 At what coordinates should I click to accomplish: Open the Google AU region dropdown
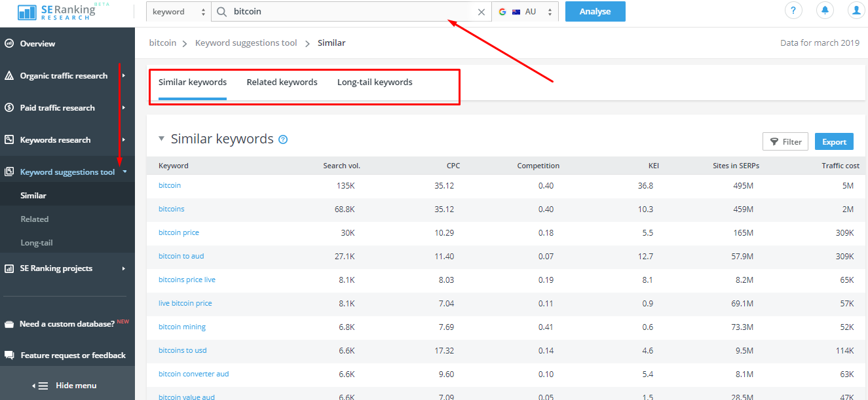(525, 12)
